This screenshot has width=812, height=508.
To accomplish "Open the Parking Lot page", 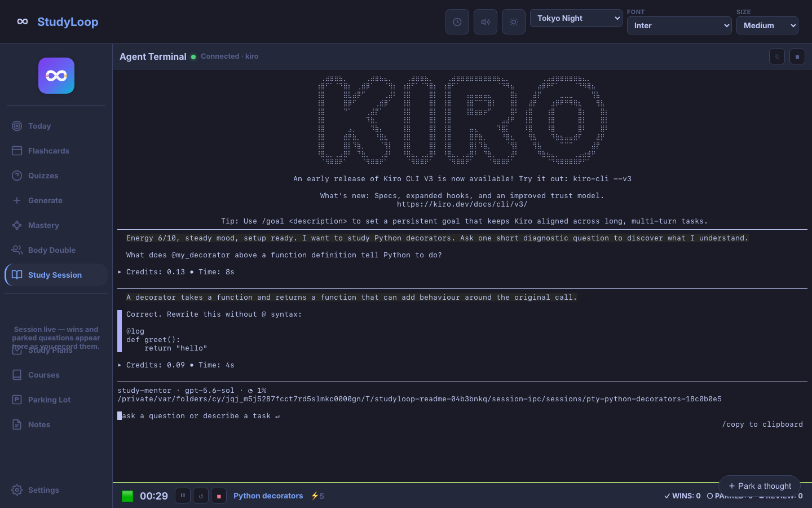I will (56, 400).
